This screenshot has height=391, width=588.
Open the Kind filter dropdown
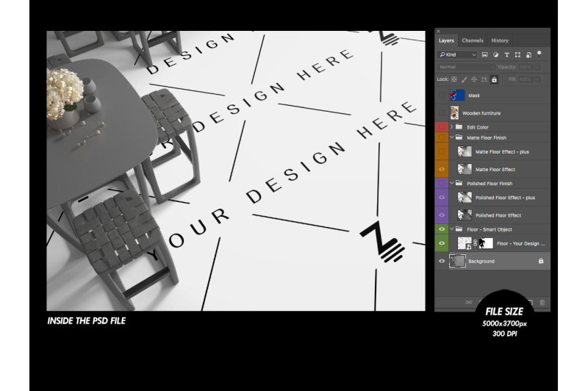(x=457, y=54)
